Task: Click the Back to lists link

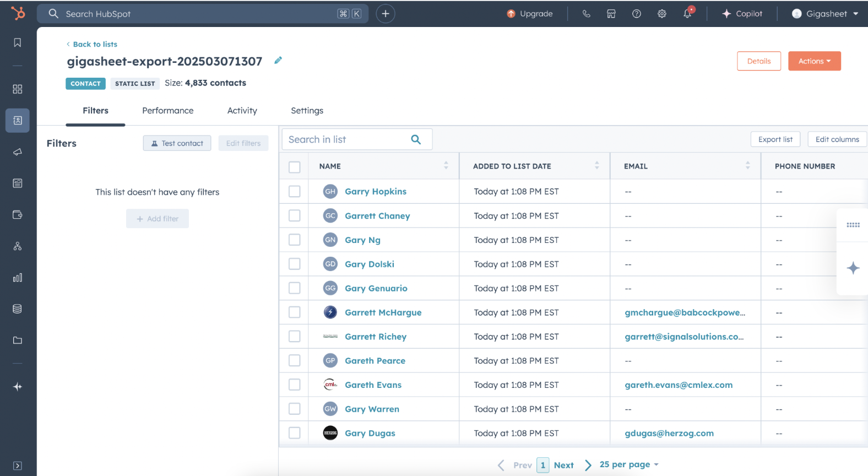Action: click(x=92, y=44)
